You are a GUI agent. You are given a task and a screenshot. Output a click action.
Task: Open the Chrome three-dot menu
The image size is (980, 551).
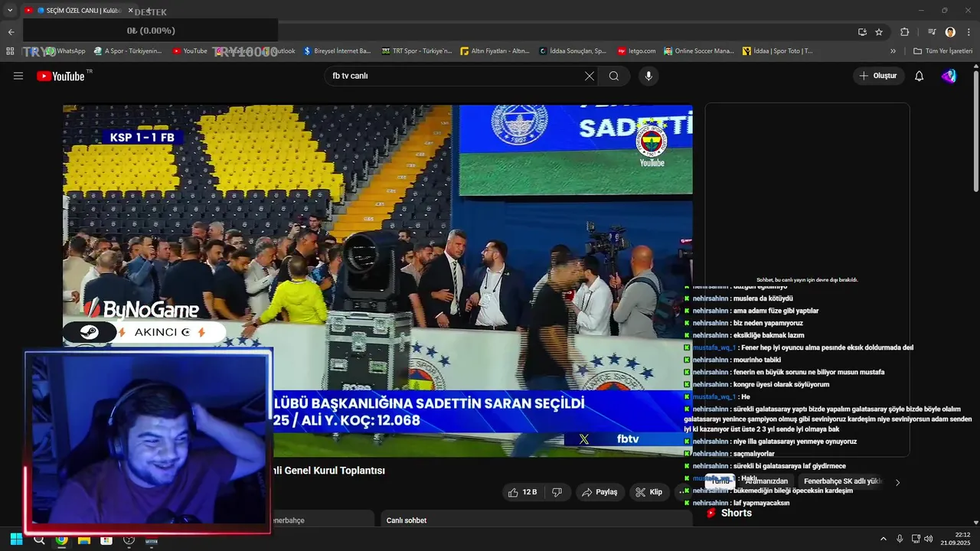[x=969, y=31]
